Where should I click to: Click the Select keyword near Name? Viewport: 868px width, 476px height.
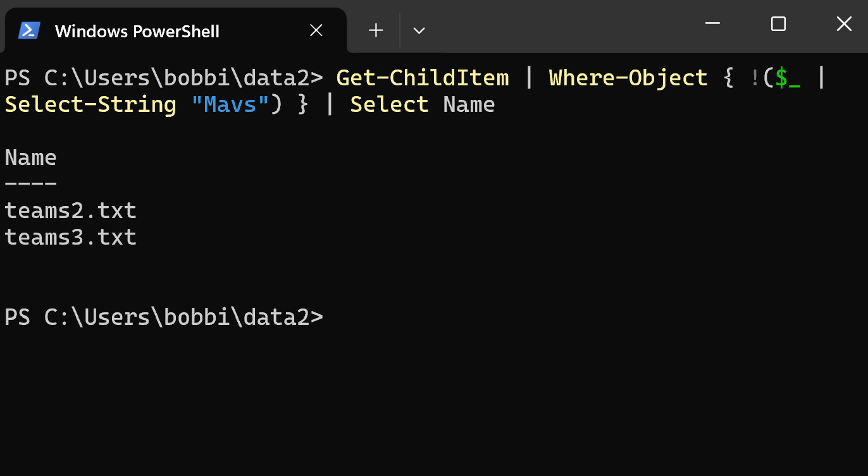pos(389,104)
